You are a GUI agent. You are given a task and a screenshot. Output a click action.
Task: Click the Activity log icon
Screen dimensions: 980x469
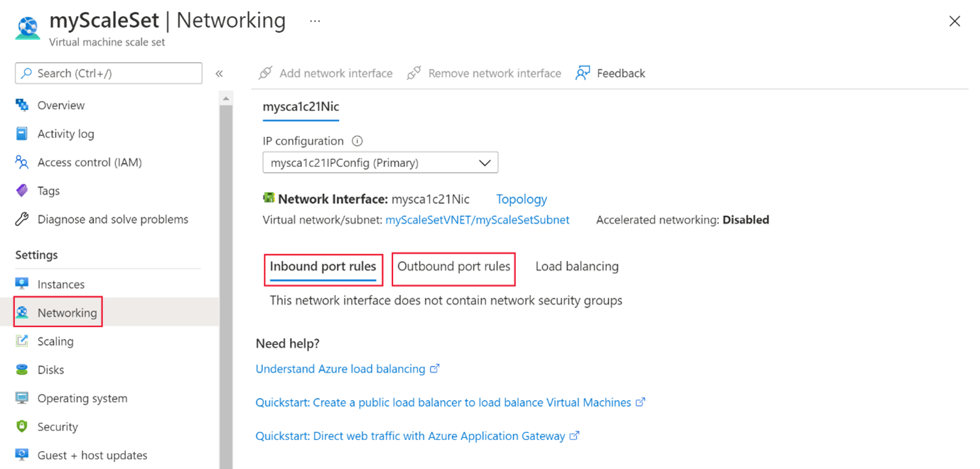tap(22, 134)
